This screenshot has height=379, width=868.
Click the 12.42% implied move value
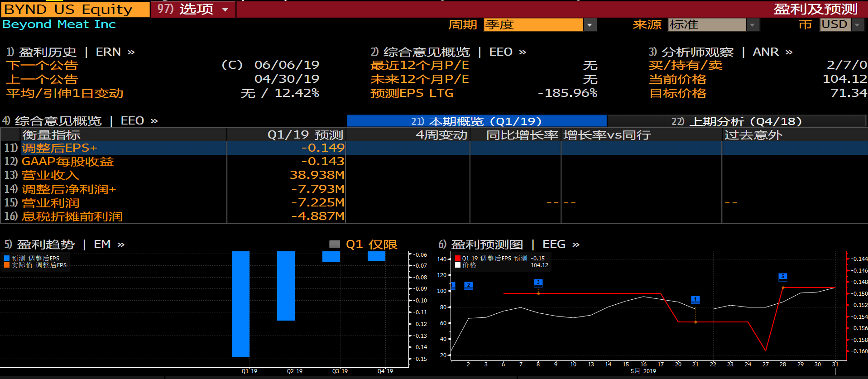click(x=297, y=93)
